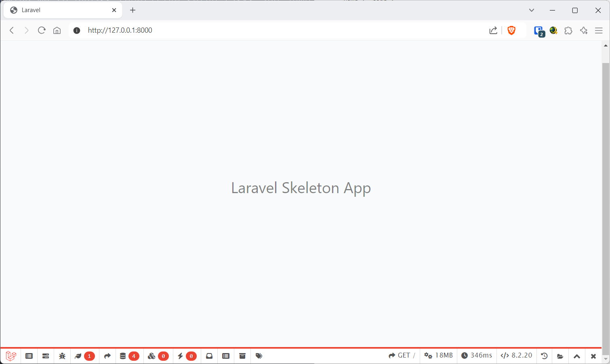This screenshot has width=610, height=364.
Task: Click the 346ms request duration indicator
Action: pyautogui.click(x=477, y=356)
